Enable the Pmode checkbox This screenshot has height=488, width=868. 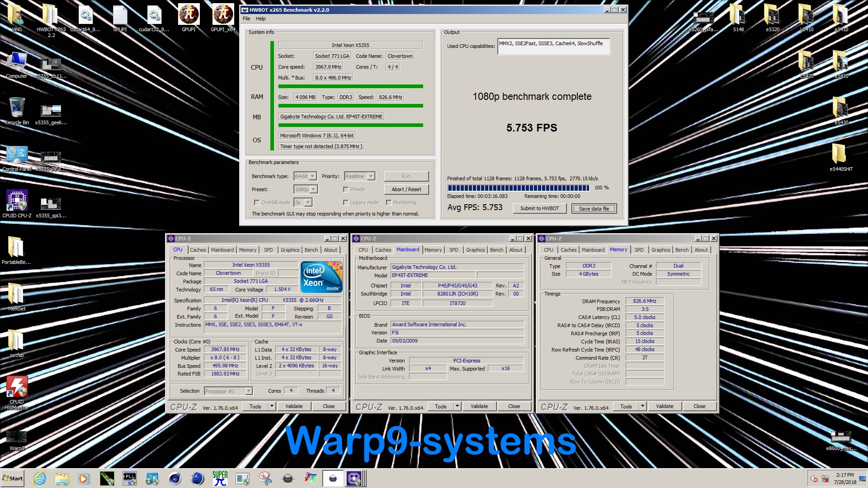tap(346, 189)
